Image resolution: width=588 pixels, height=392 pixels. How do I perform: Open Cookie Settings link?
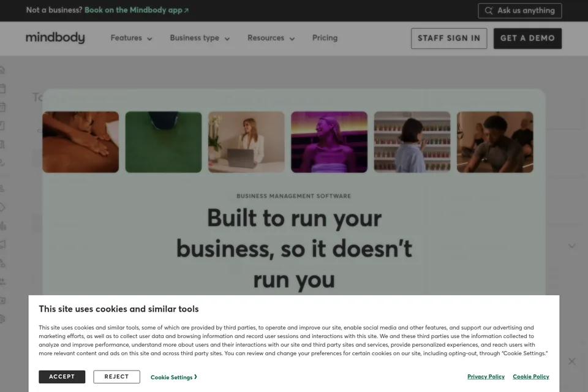pyautogui.click(x=173, y=377)
